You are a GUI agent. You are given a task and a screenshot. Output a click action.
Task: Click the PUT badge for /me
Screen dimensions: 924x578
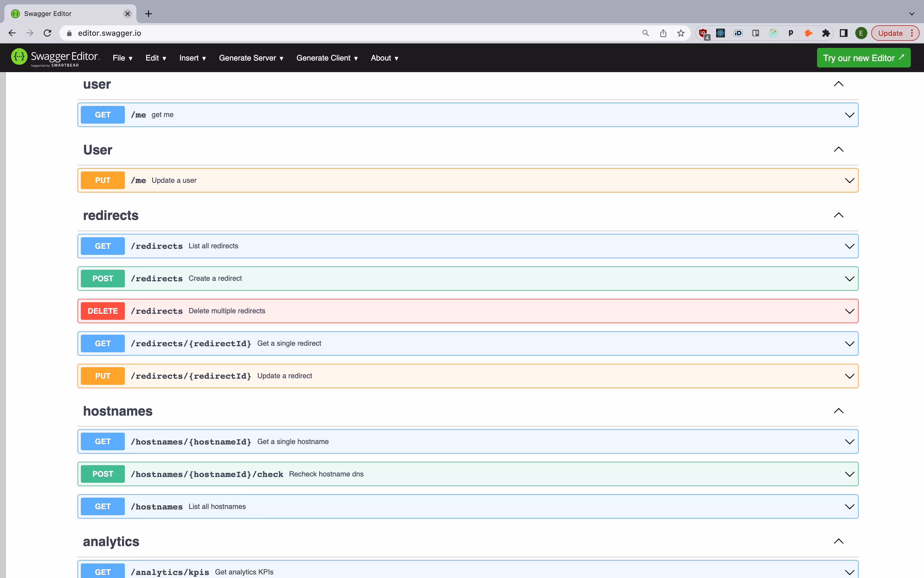[103, 181]
